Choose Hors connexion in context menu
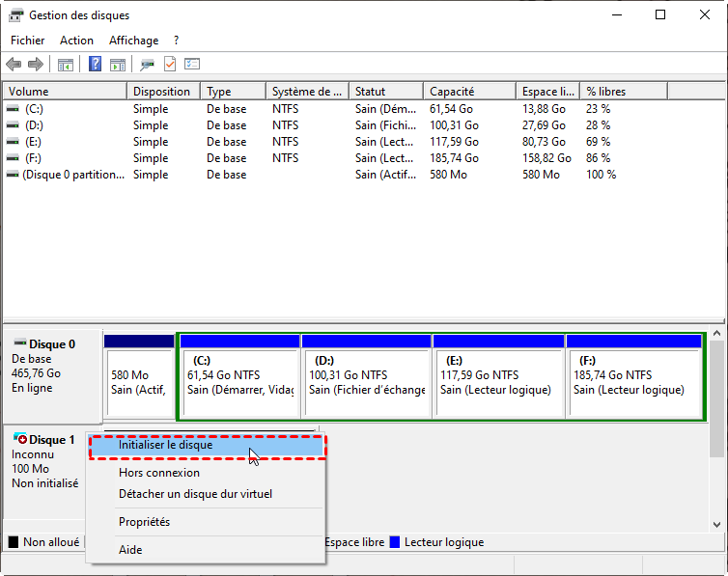 (207, 473)
